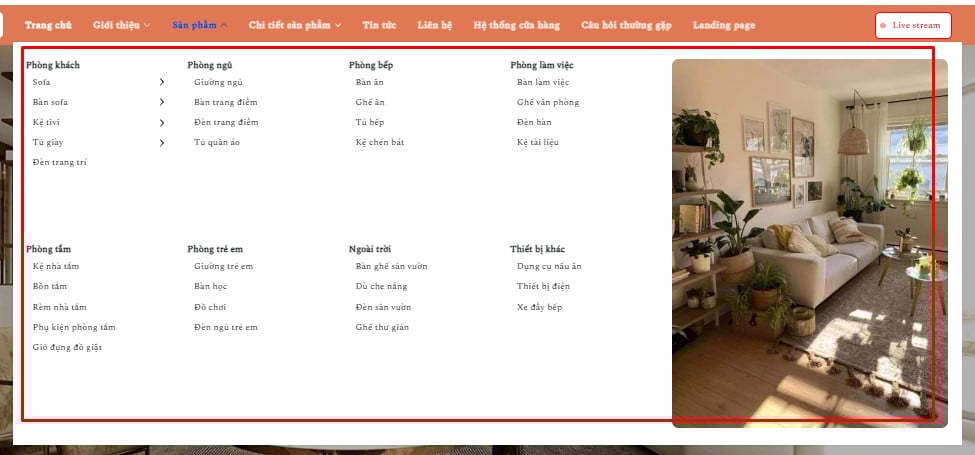Select Đèn sân vườn menu item
Screen dimensions: 975x455
384,307
